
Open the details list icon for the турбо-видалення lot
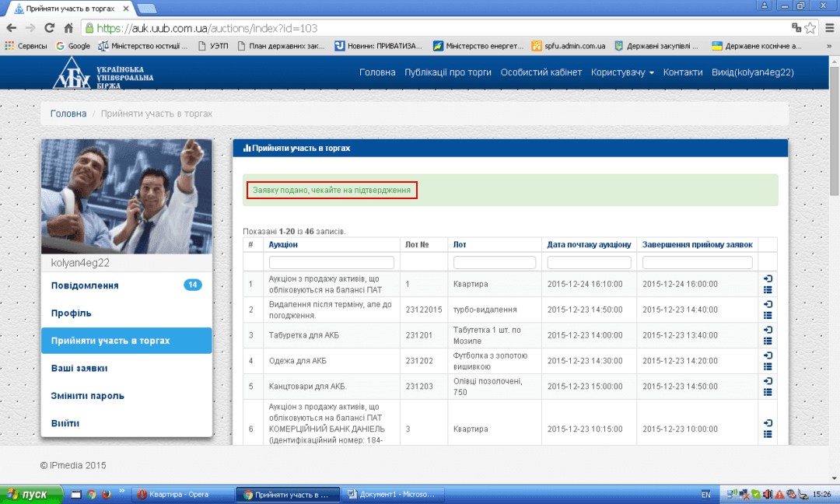tap(768, 315)
